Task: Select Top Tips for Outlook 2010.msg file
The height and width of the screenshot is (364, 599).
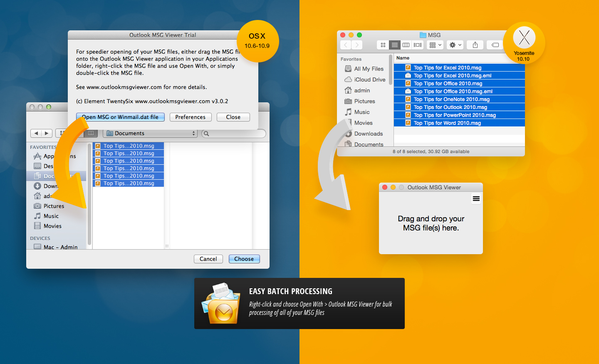Action: (459, 107)
